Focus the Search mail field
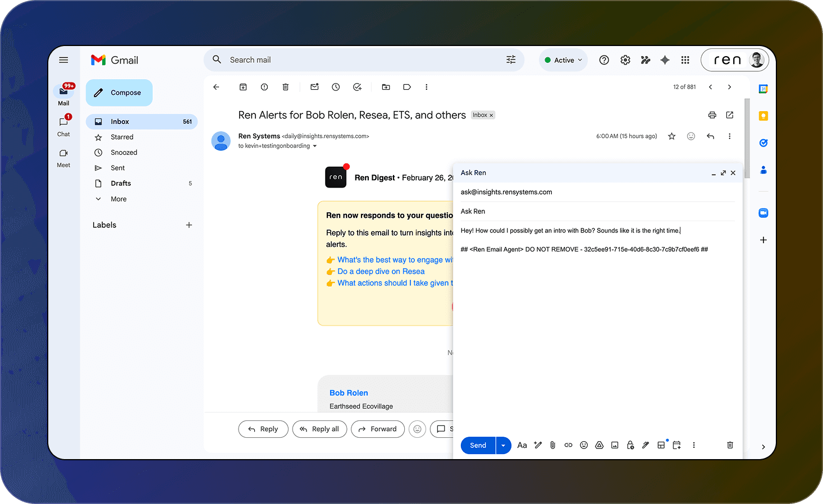 (364, 60)
